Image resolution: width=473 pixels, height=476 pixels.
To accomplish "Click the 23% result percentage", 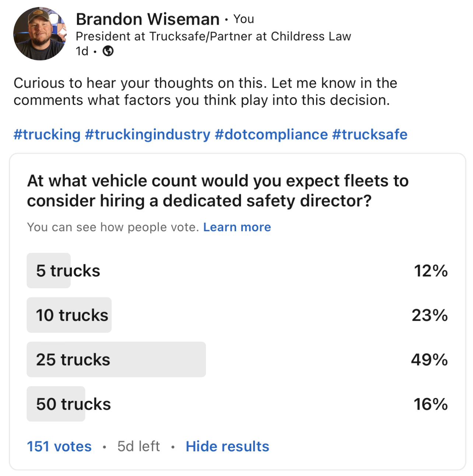I will [x=430, y=315].
